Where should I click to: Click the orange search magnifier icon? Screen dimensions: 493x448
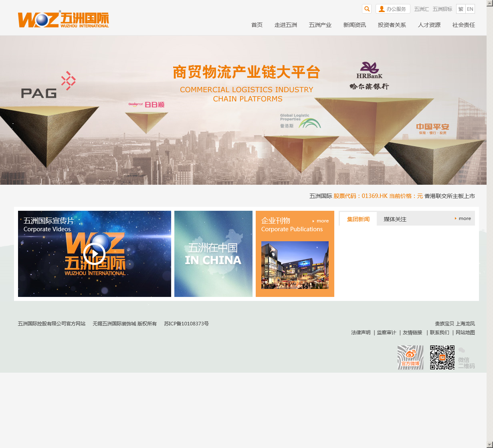click(x=367, y=9)
